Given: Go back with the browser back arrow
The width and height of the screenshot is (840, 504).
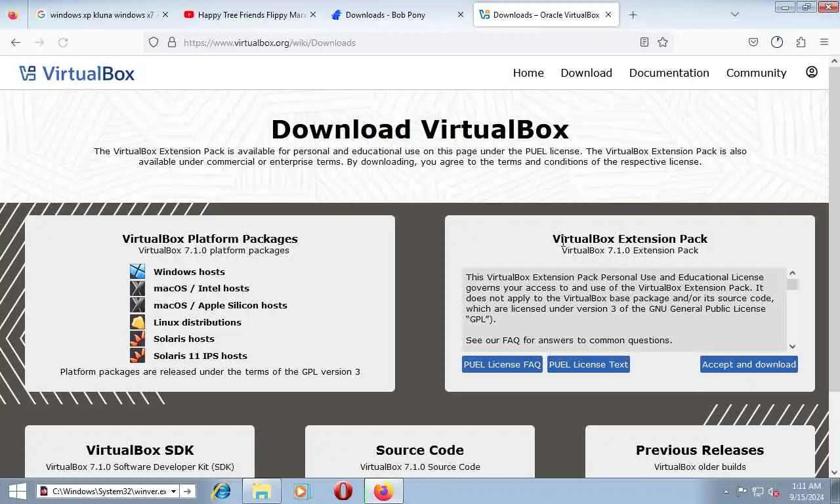Looking at the screenshot, I should point(16,42).
